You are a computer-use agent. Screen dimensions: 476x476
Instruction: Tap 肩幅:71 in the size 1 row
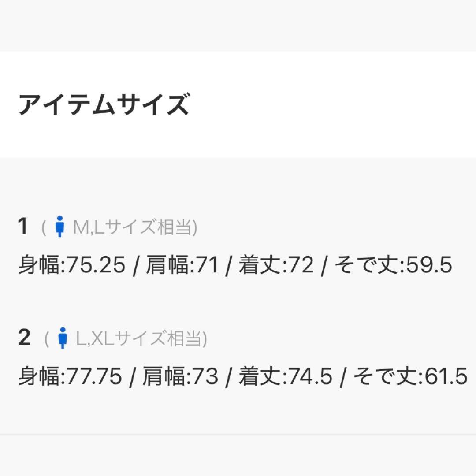point(182,266)
